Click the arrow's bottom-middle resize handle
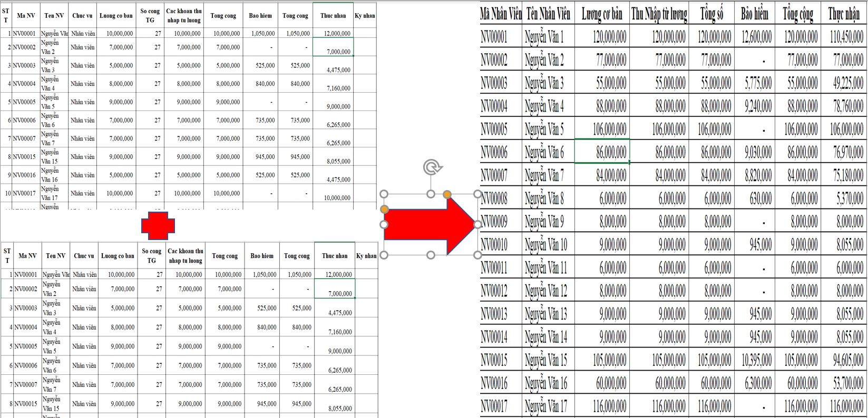The height and width of the screenshot is (418, 868). coord(431,255)
